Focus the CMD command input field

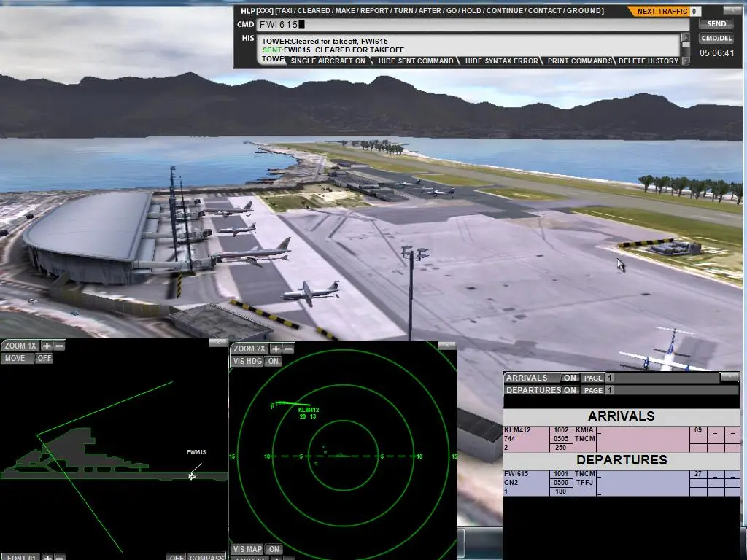pos(473,25)
